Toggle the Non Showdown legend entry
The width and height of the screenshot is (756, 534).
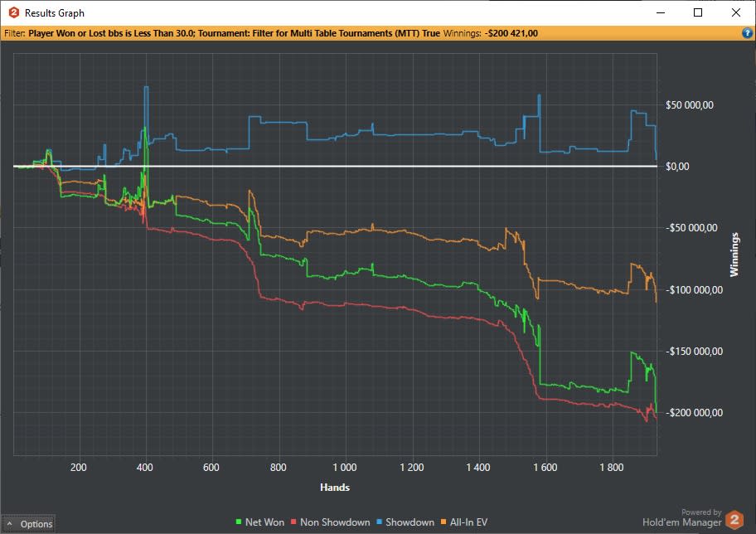tap(330, 522)
